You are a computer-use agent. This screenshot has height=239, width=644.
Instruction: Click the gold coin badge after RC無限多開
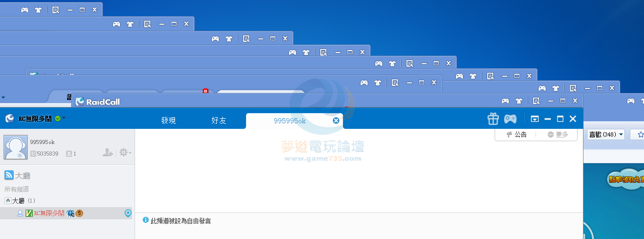(x=80, y=213)
